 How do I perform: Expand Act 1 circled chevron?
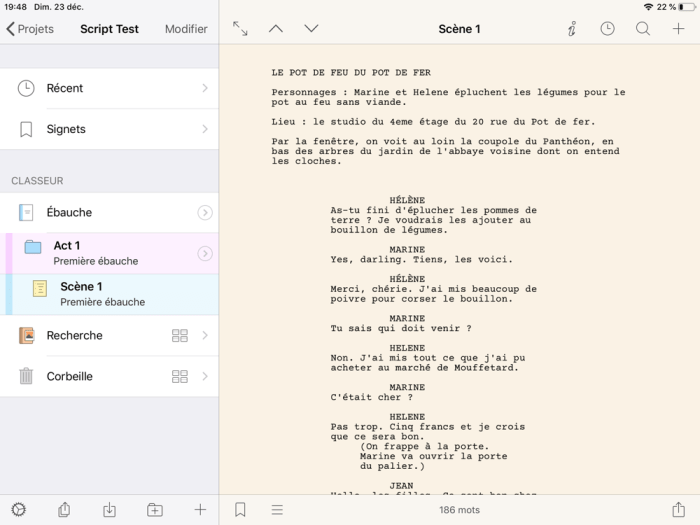(x=205, y=254)
